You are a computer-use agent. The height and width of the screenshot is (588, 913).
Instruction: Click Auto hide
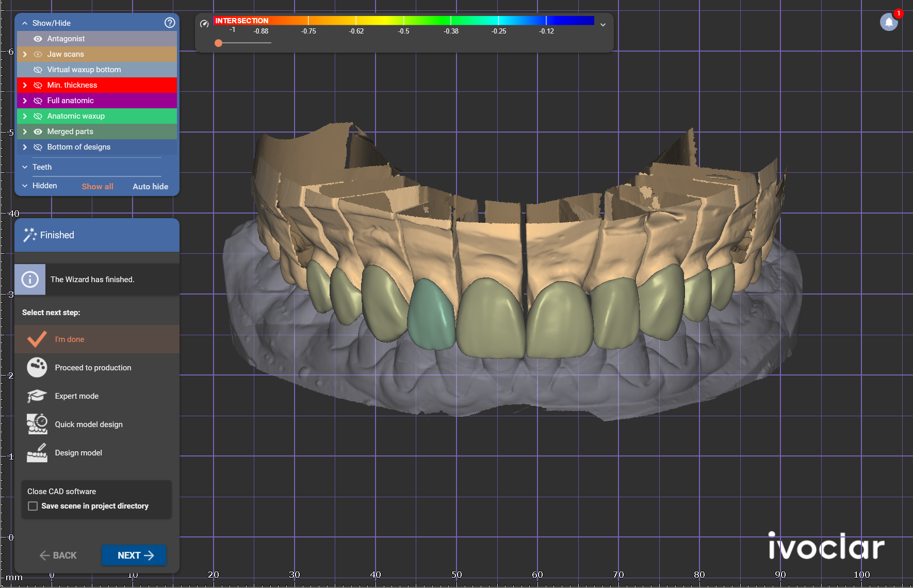click(x=150, y=187)
